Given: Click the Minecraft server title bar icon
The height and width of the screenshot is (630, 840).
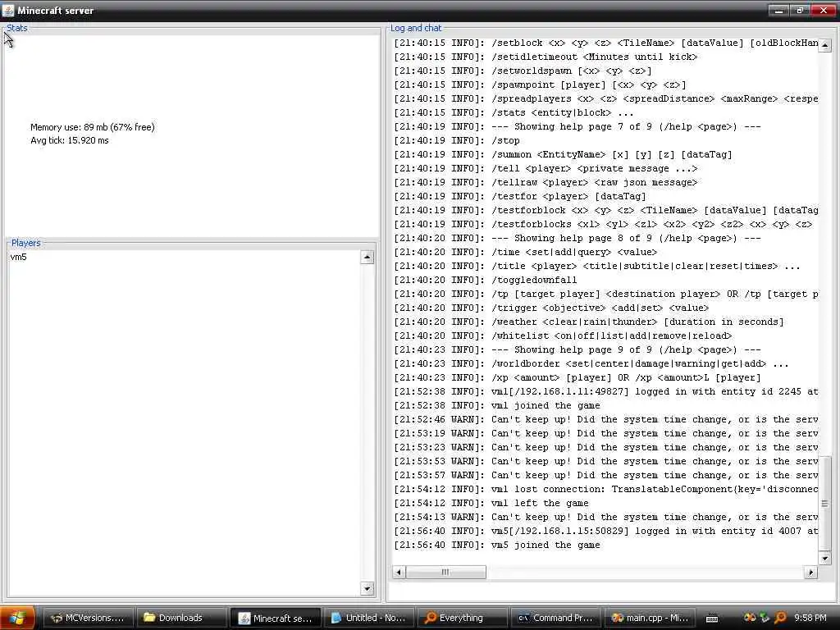Looking at the screenshot, I should [8, 10].
